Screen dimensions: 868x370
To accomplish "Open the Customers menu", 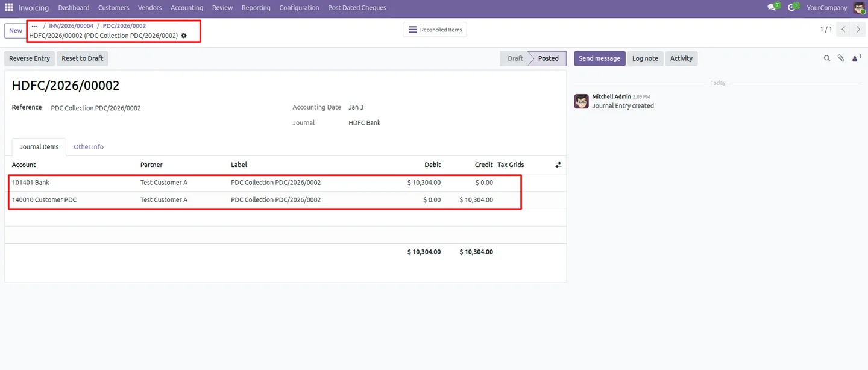I will click(113, 8).
